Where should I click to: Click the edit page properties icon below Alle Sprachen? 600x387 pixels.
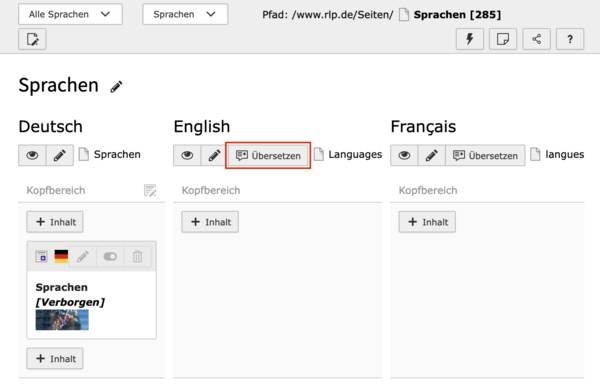point(32,39)
